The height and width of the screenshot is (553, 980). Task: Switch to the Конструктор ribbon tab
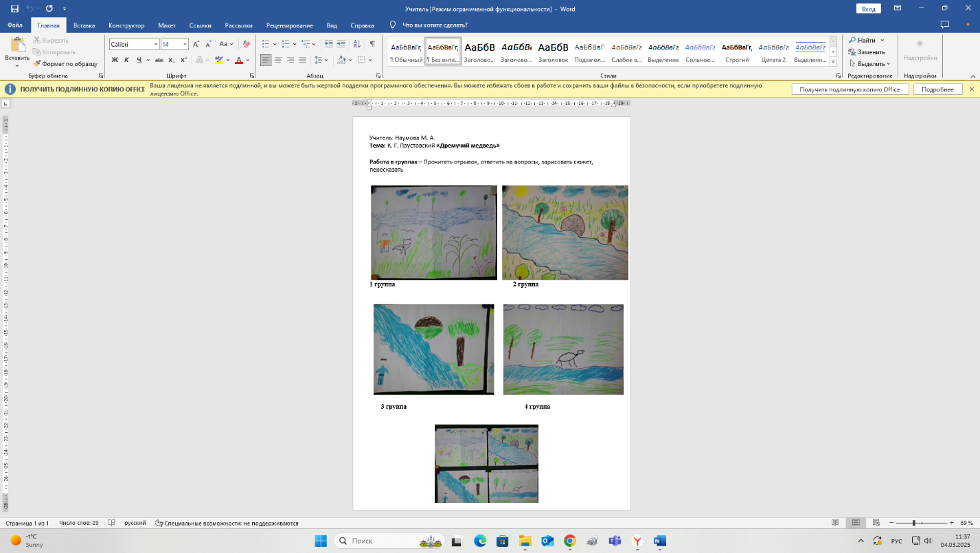coord(126,25)
